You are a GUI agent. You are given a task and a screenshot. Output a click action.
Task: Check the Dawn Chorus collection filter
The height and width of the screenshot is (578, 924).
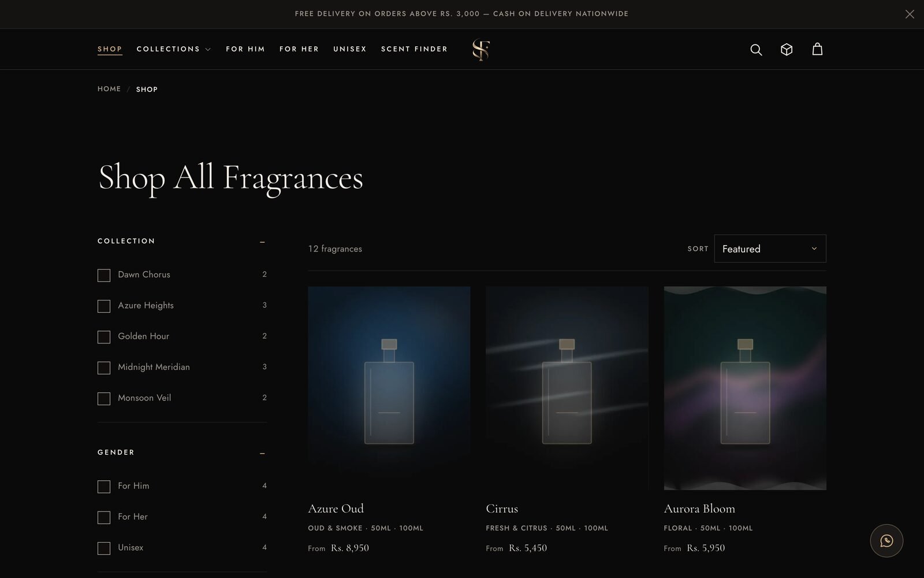[104, 275]
